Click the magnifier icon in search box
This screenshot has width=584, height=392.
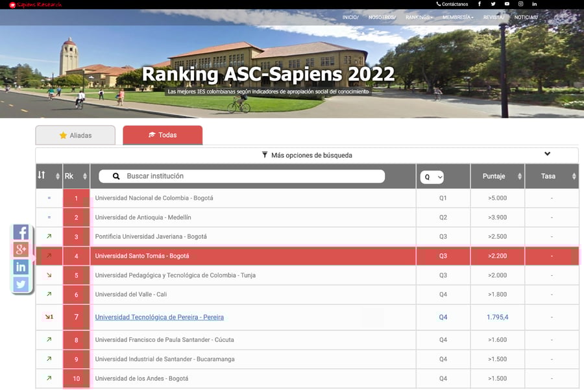[116, 177]
